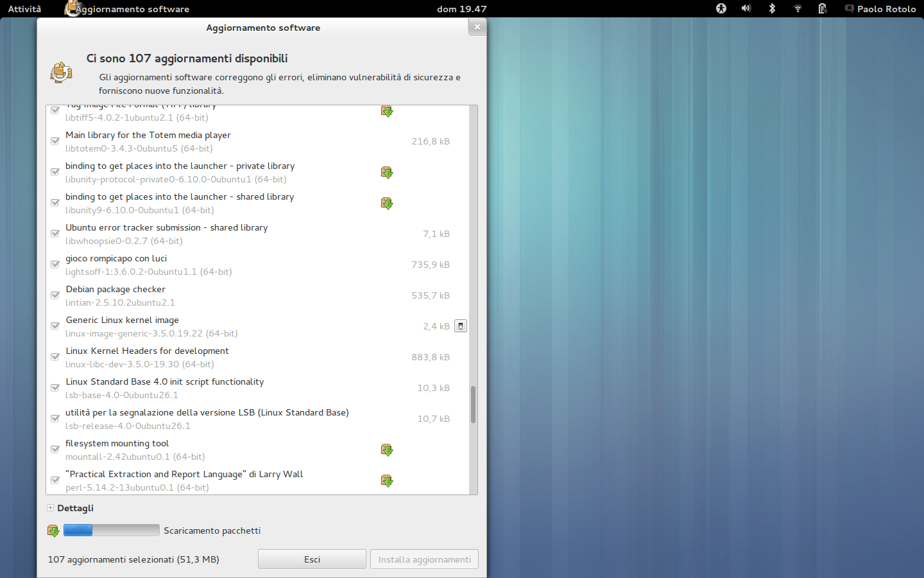924x578 pixels.
Task: Toggle lsb-base update checkbox
Action: pyautogui.click(x=55, y=387)
